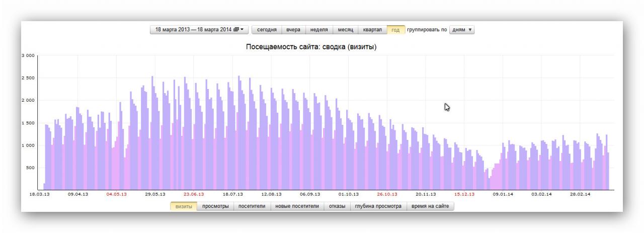
Task: Click the red 04.05.13 axis date label
Action: 116,194
